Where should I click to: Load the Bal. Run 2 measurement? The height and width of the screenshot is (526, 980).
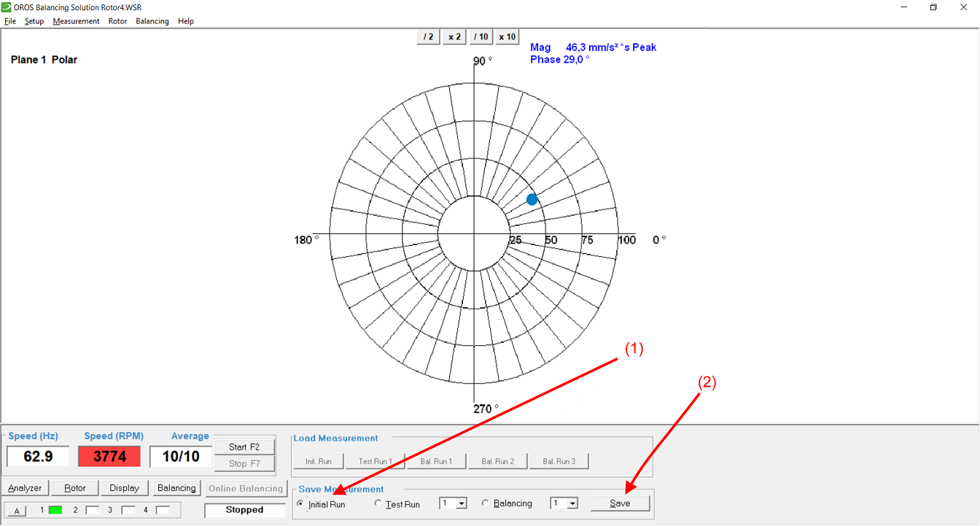point(498,461)
